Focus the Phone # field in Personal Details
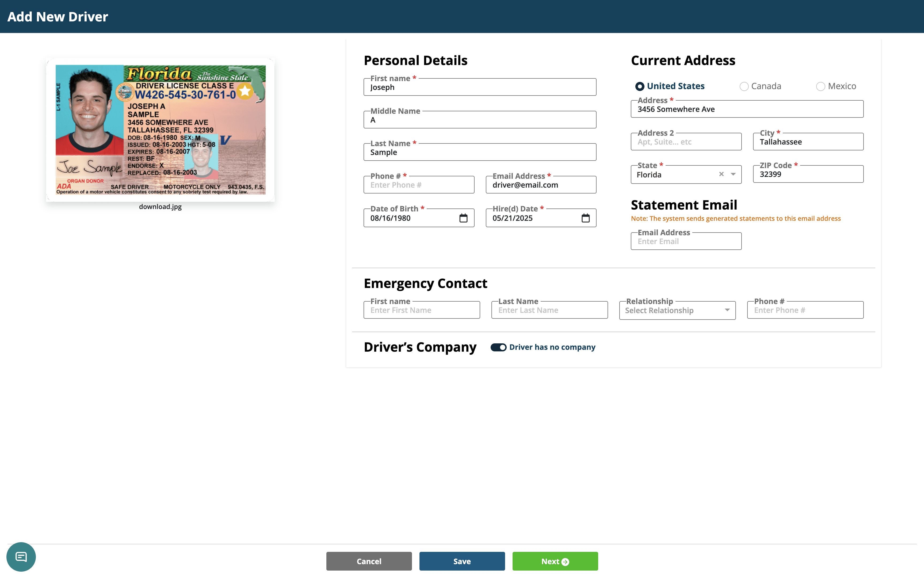This screenshot has width=924, height=577. (419, 185)
